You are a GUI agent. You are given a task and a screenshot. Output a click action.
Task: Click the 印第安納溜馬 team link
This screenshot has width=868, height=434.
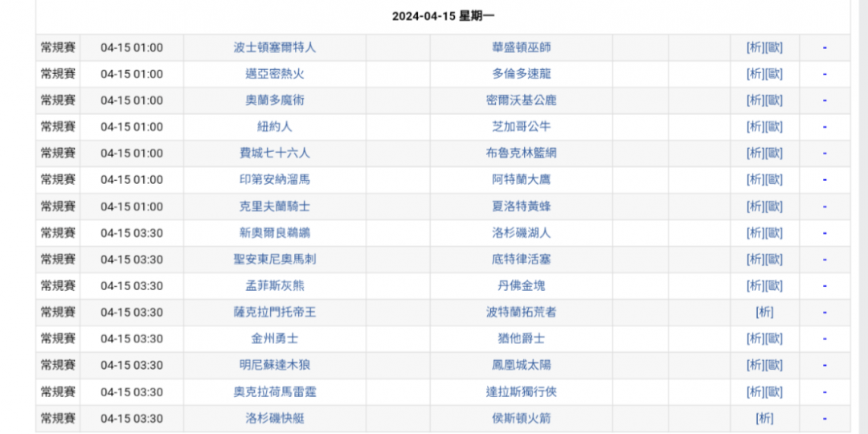pos(275,180)
